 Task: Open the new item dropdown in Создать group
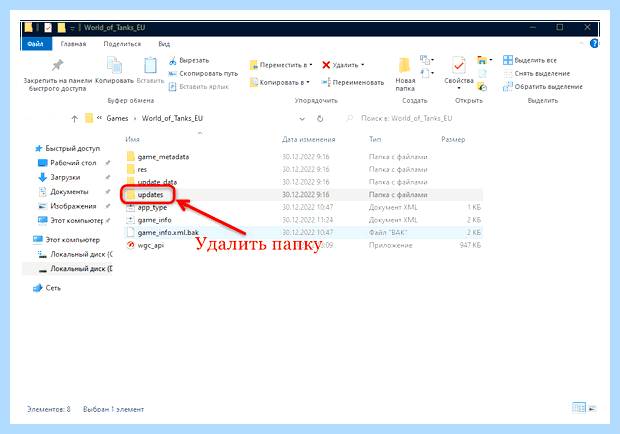click(427, 60)
